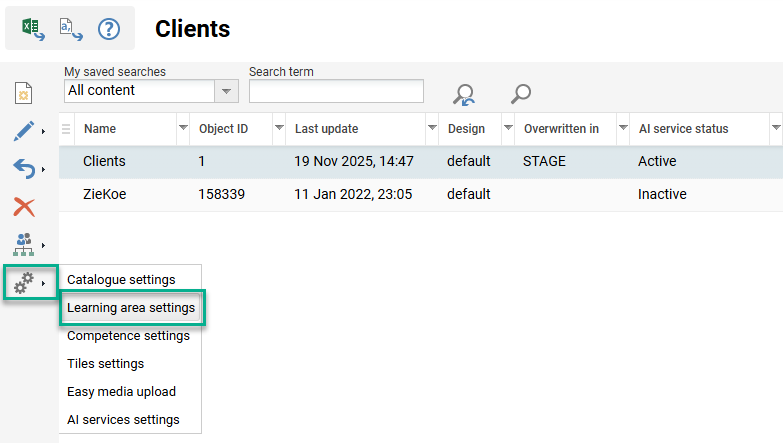Click the date 19 Nov 2025, 14:47
The width and height of the screenshot is (783, 443).
(354, 161)
